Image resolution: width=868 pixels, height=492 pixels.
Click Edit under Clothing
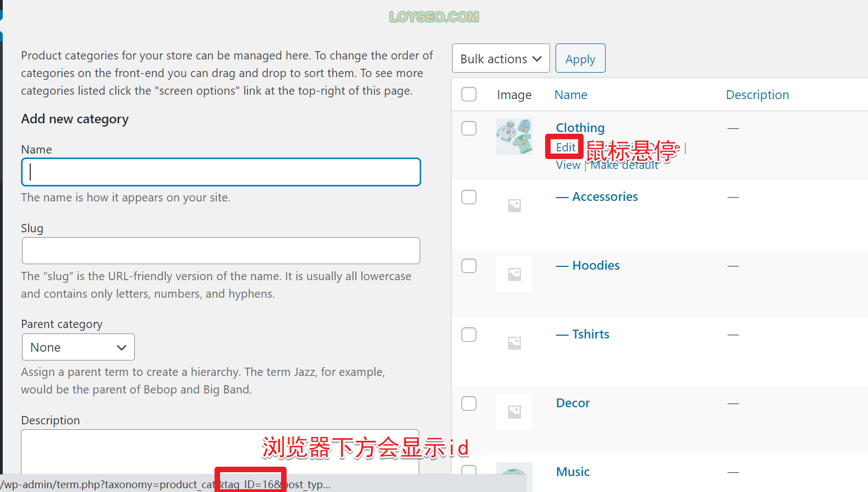(565, 147)
